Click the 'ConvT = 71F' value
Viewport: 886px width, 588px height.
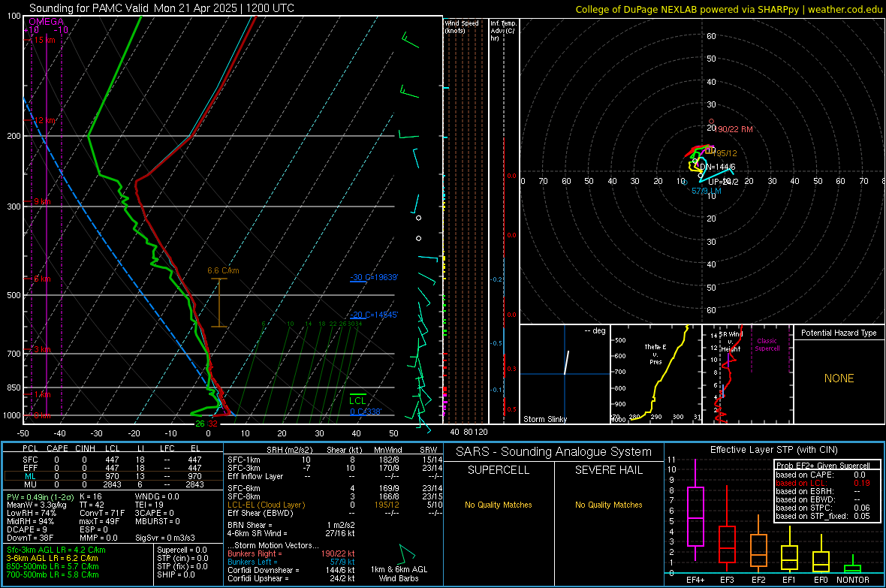(102, 513)
